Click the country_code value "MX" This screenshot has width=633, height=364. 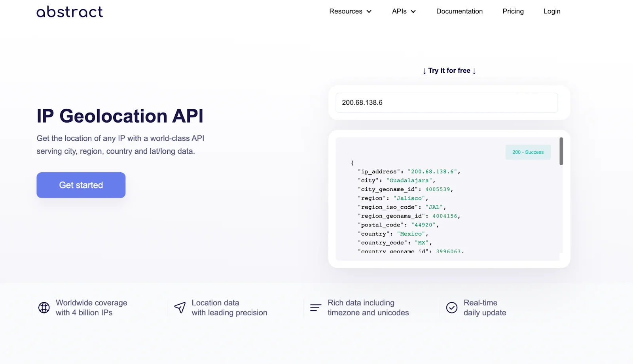(422, 243)
